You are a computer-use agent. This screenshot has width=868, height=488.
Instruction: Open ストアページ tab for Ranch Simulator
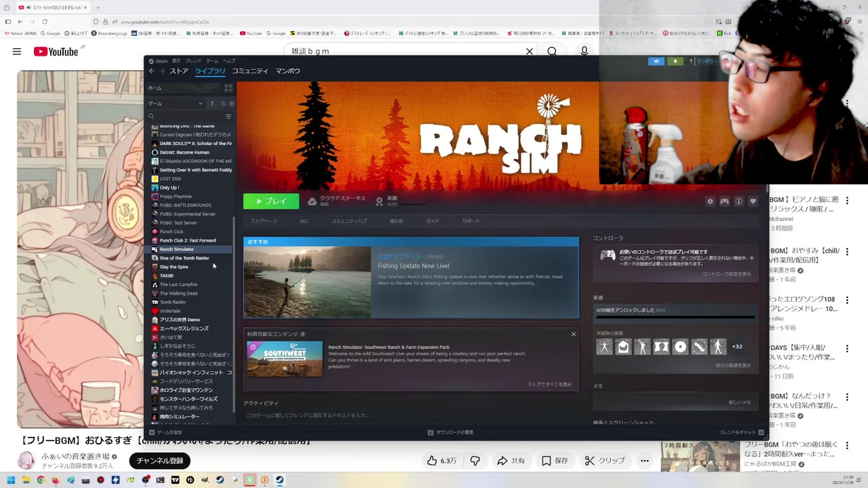click(264, 221)
